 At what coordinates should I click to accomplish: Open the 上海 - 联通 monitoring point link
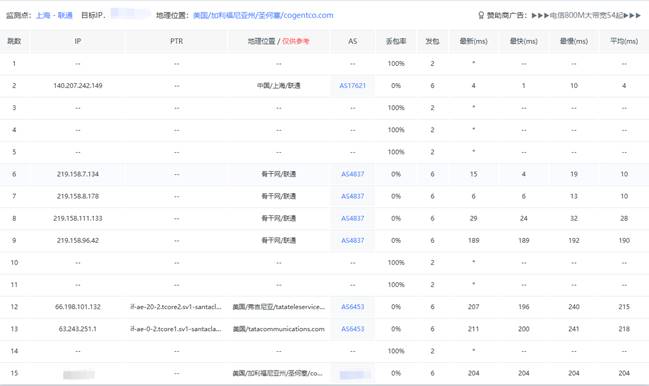[x=54, y=15]
